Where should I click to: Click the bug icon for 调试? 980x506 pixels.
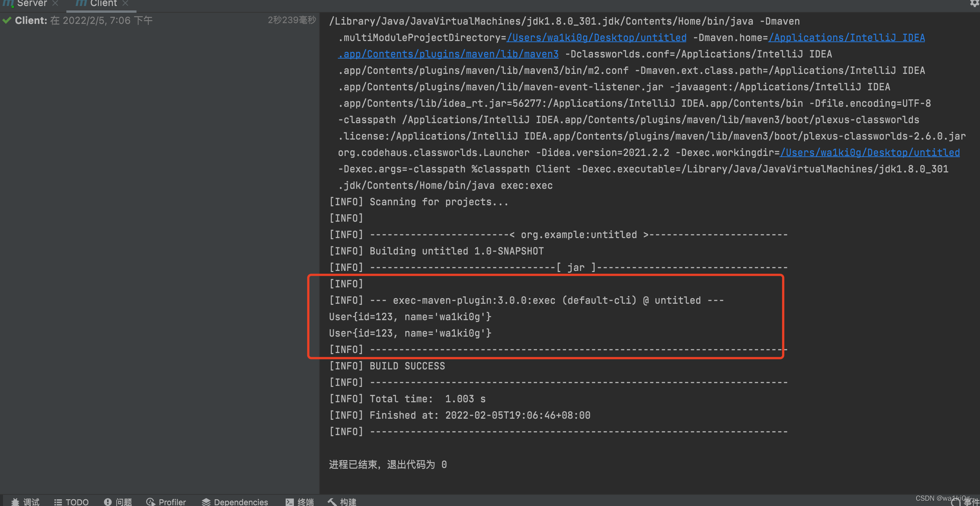point(15,502)
